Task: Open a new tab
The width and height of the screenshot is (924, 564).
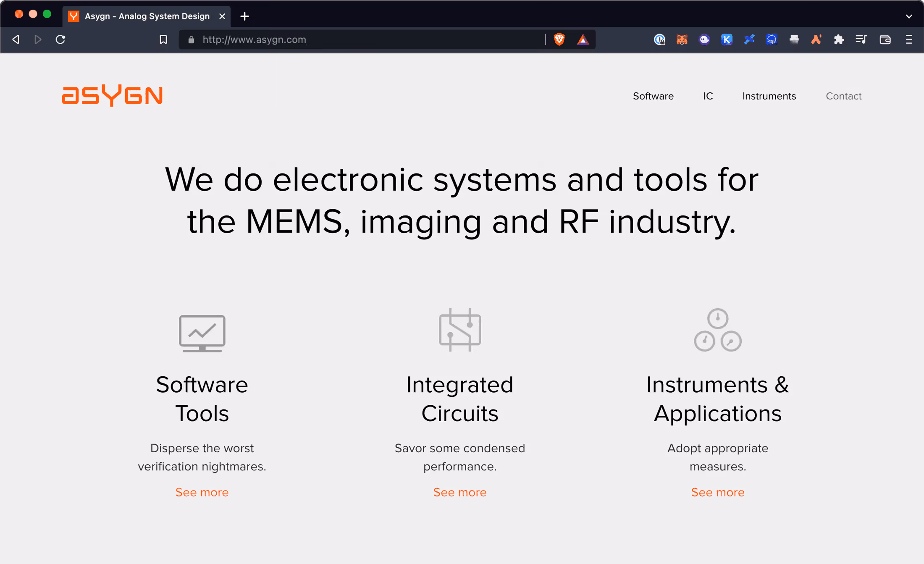Action: click(x=244, y=16)
